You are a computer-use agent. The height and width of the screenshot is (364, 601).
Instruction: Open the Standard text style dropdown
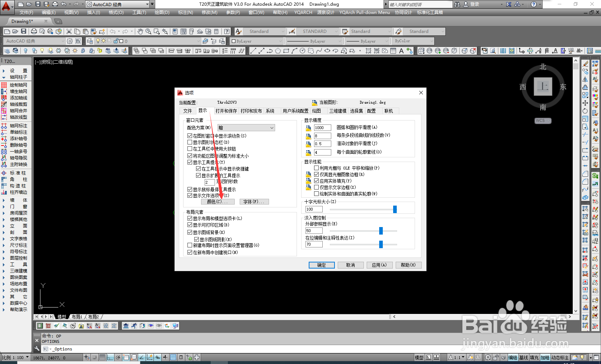click(265, 31)
